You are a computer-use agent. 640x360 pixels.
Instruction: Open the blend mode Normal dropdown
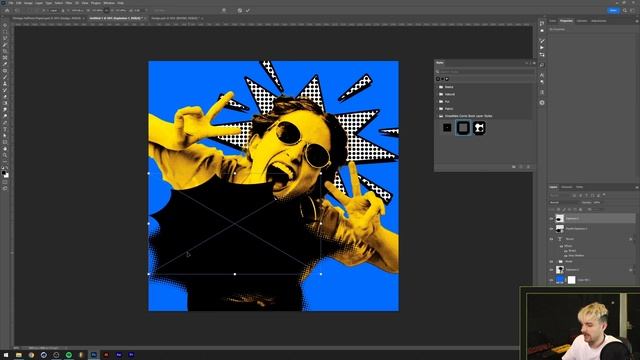564,202
